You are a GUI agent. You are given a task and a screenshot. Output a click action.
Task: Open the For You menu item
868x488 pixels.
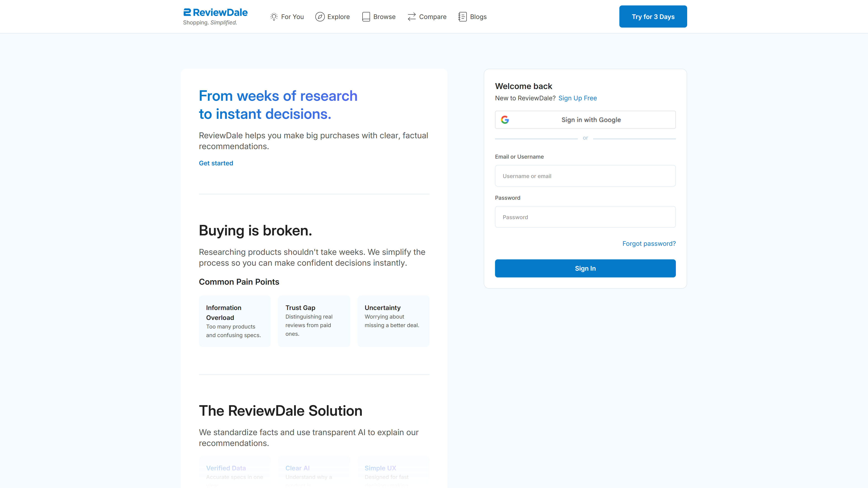click(x=292, y=16)
